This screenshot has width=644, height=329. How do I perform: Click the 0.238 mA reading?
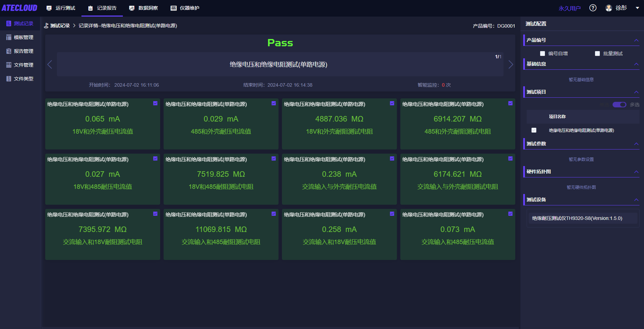point(339,174)
